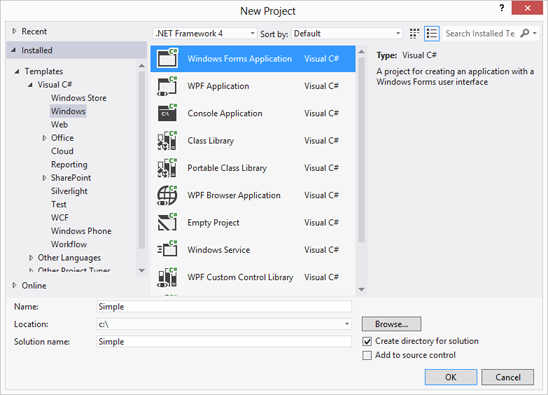Click the search magnifier icon
548x395 pixels.
tap(525, 33)
